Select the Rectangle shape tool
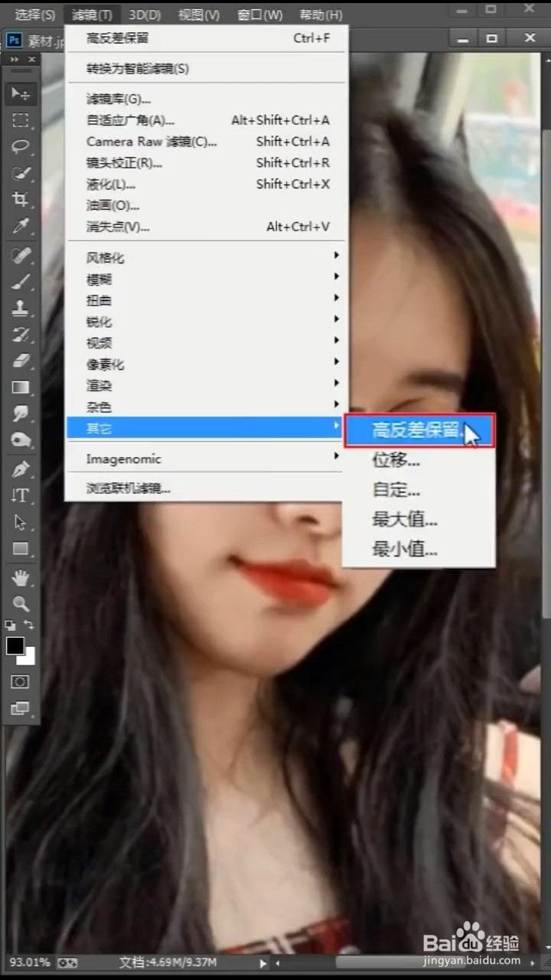 tap(21, 549)
